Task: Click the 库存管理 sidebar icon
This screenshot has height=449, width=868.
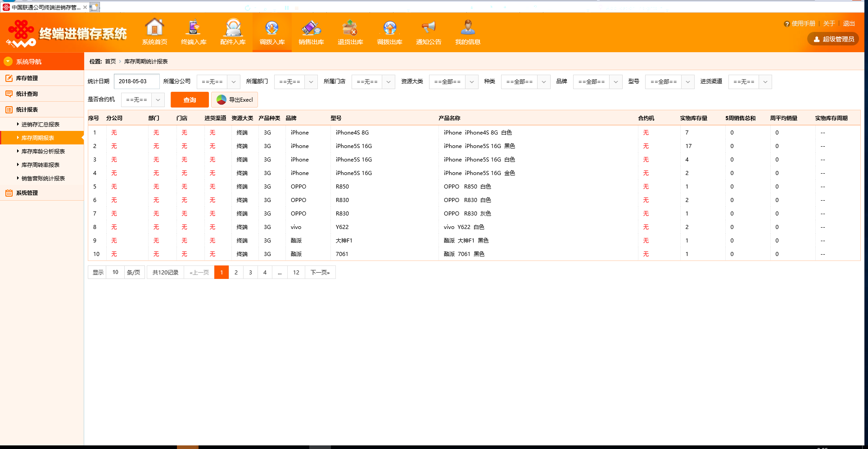Action: (9, 78)
